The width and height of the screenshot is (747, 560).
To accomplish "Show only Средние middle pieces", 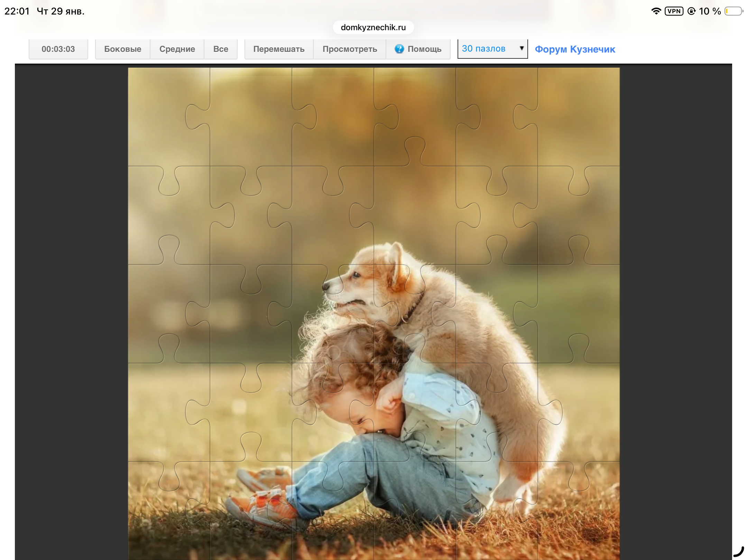I will 177,49.
